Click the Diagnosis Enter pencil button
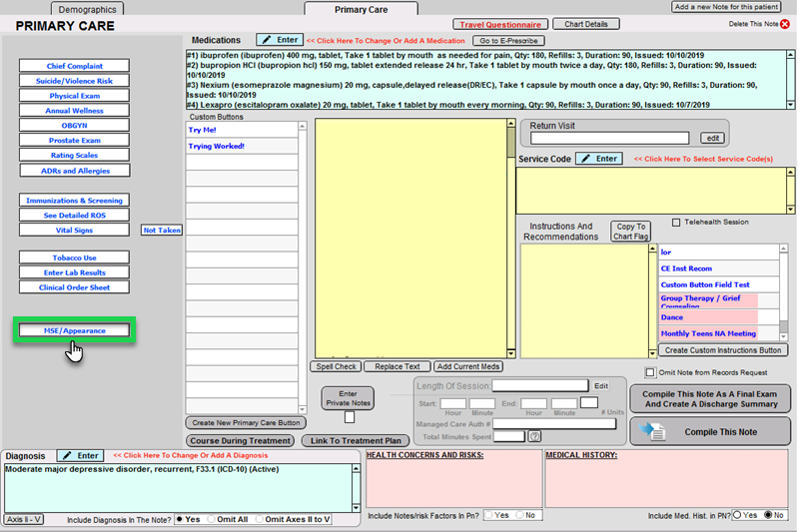 78,455
